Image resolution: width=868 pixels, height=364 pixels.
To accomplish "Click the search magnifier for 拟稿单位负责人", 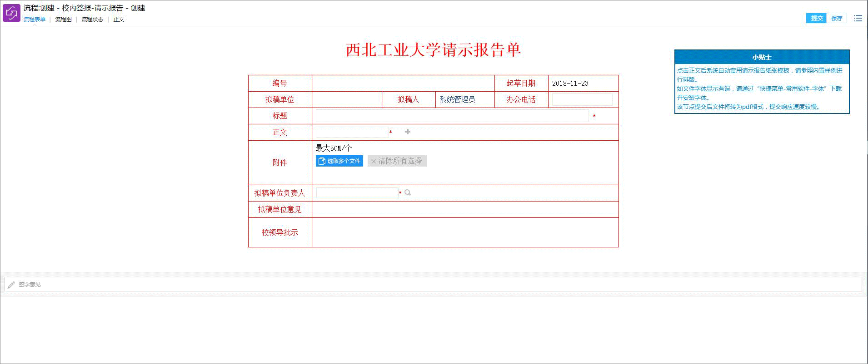I will (408, 193).
